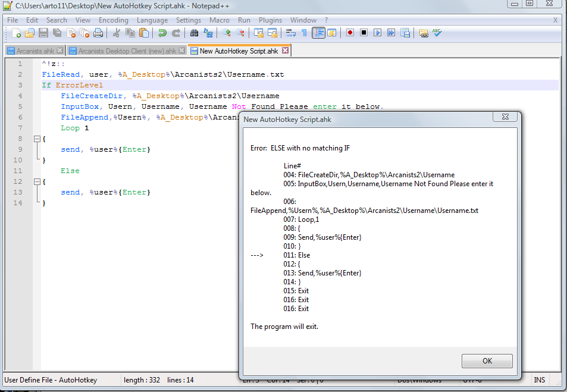This screenshot has height=392, width=567.
Task: Toggle synchronized vertical scrolling
Action: 259,33
